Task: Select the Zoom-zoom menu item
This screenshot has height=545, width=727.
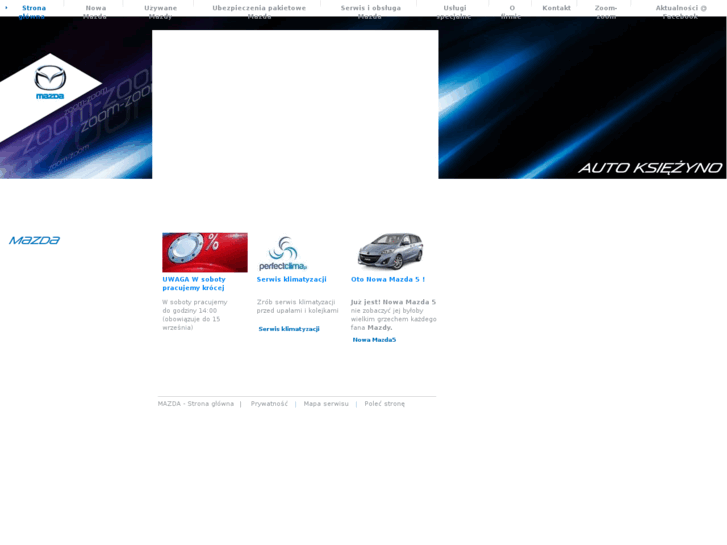Action: click(x=606, y=12)
